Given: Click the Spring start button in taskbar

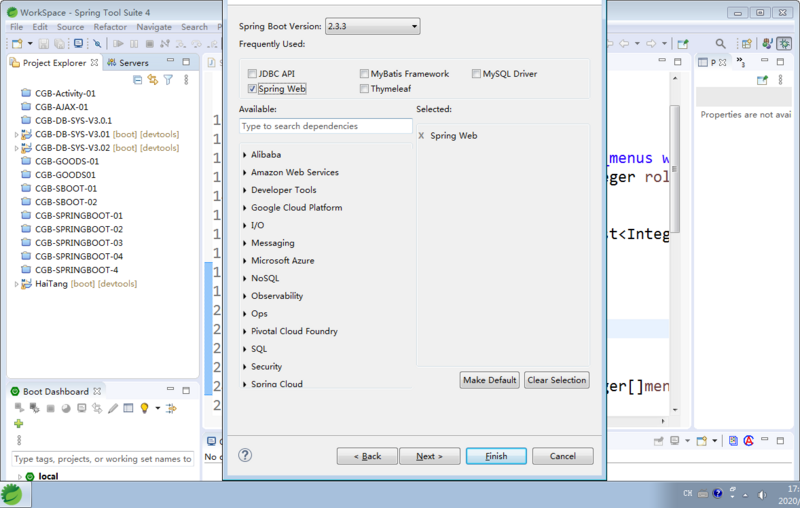Looking at the screenshot, I should tap(13, 495).
